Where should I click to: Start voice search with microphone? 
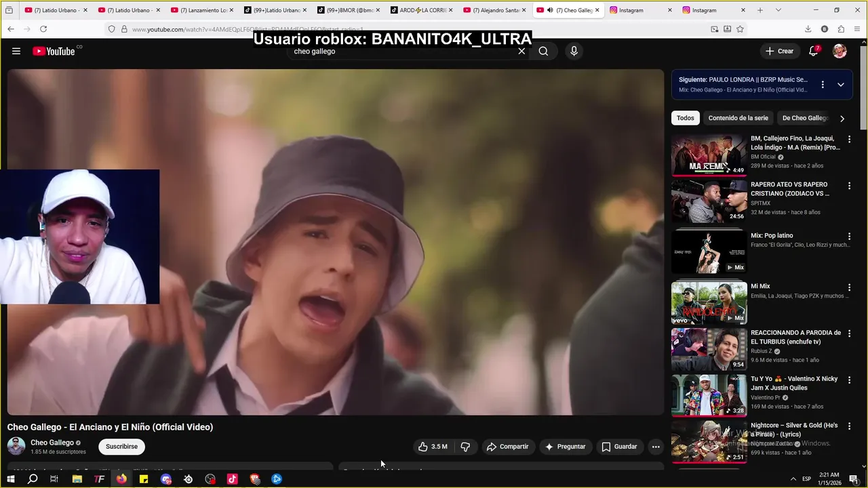[x=574, y=51]
